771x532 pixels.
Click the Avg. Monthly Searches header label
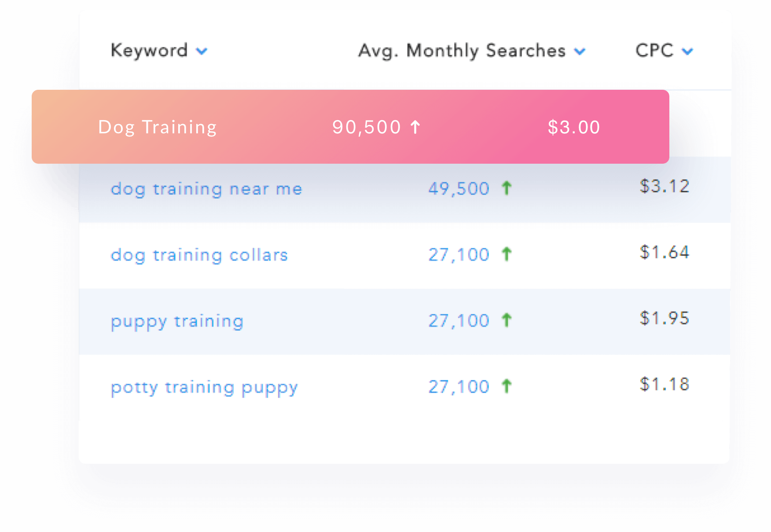462,51
